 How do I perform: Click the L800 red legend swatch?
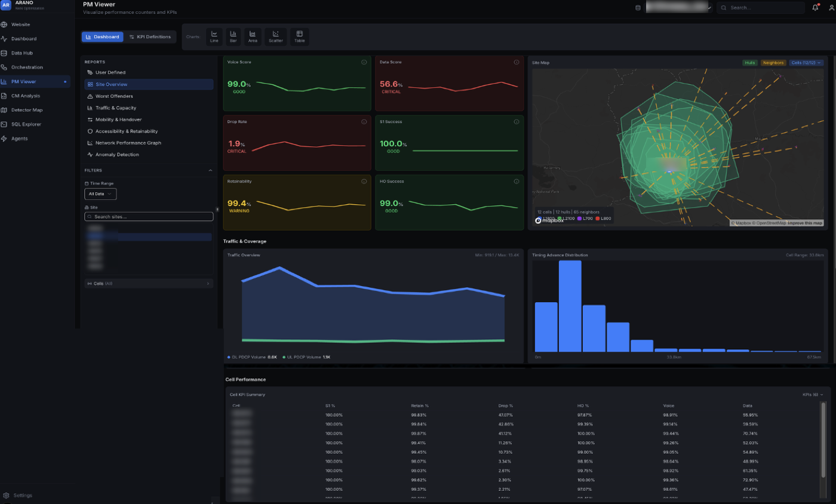coord(597,219)
